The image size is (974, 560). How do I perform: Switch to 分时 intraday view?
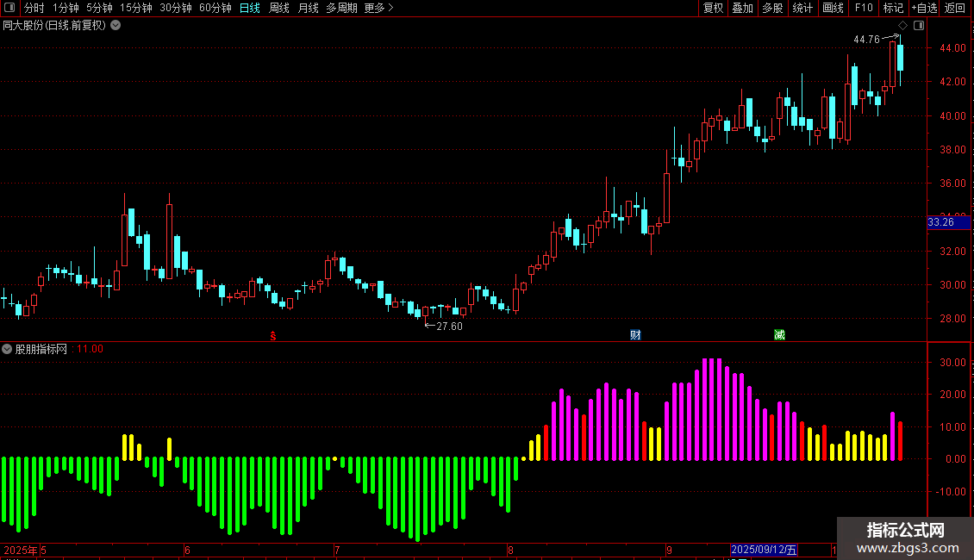(34, 8)
